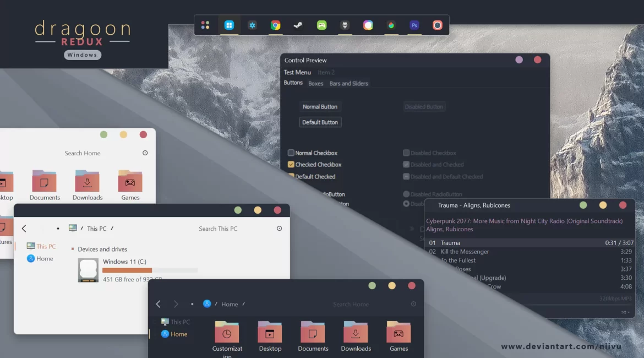The width and height of the screenshot is (644, 358).
Task: Open Customization folder in dark Home window
Action: point(227,334)
